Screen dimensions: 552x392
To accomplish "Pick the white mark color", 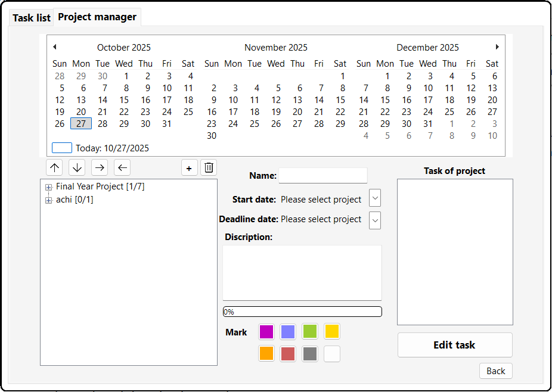I will [332, 354].
